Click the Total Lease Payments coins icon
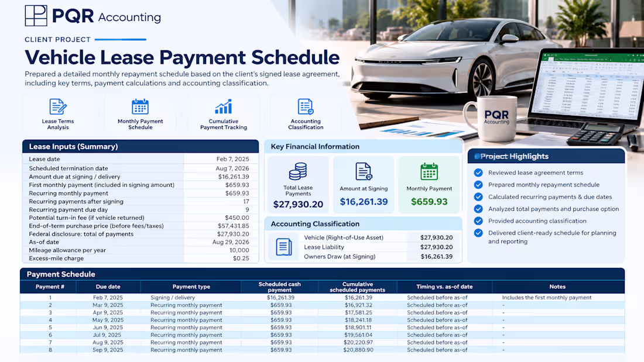 (298, 171)
